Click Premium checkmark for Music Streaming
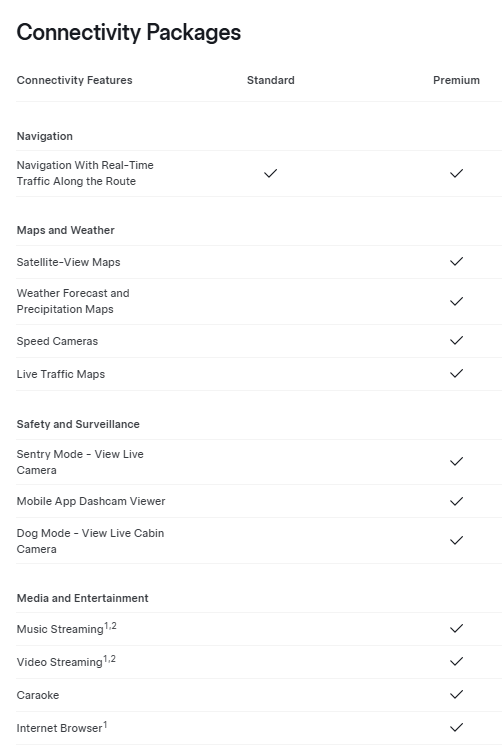Screen dimensions: 502x752 click(456, 628)
